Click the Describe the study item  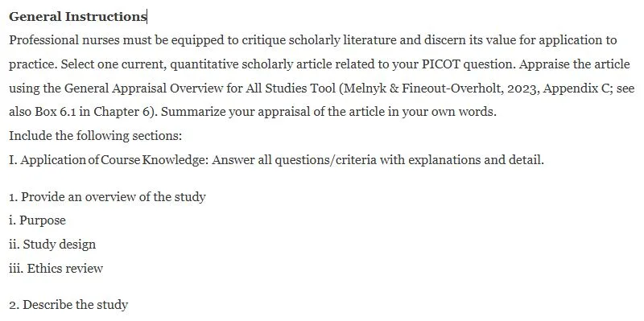point(68,305)
